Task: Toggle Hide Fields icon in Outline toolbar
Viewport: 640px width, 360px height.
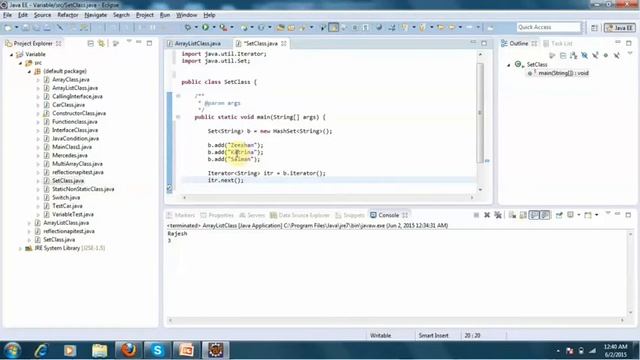Action: point(584,56)
